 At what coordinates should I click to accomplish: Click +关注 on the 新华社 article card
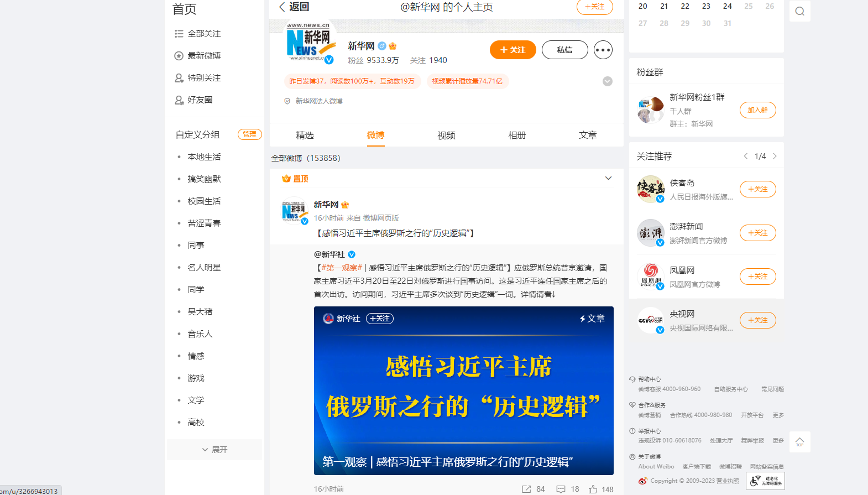[x=380, y=319]
